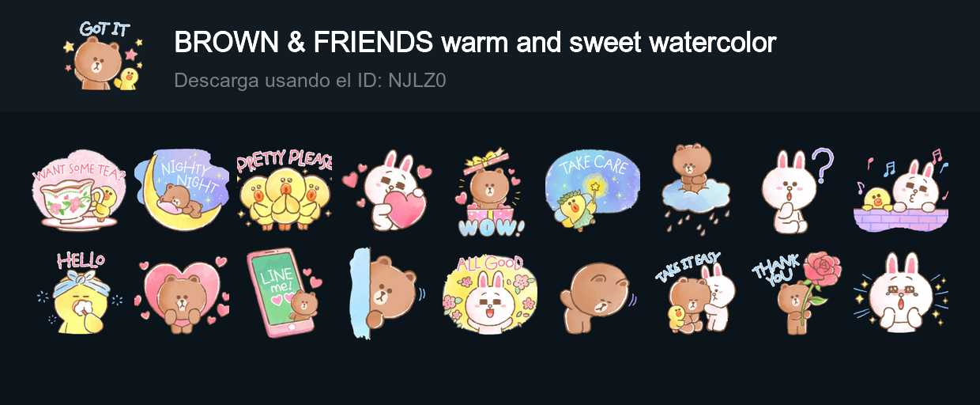Choose the 'Pretty Please' chicks sticker
This screenshot has width=980, height=405.
(285, 190)
